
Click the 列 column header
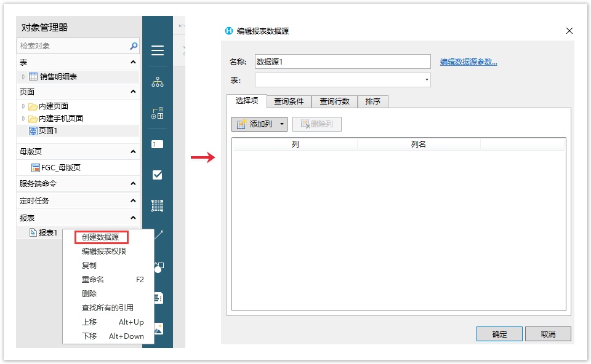tap(295, 144)
